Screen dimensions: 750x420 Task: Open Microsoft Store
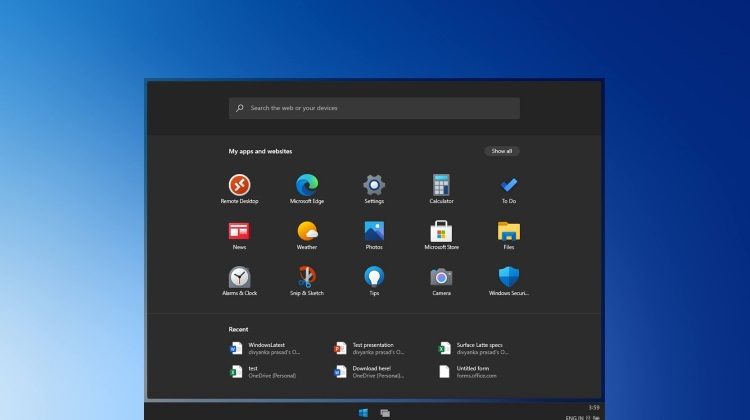click(x=441, y=231)
